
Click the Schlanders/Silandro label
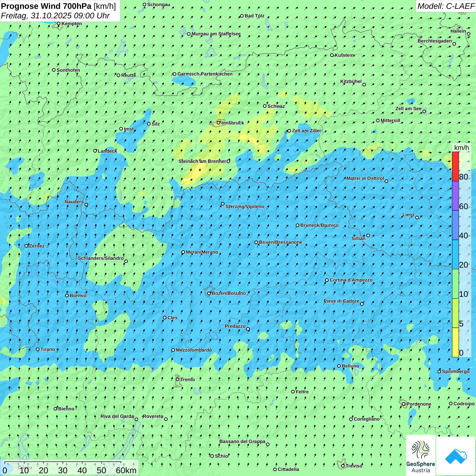101,258
